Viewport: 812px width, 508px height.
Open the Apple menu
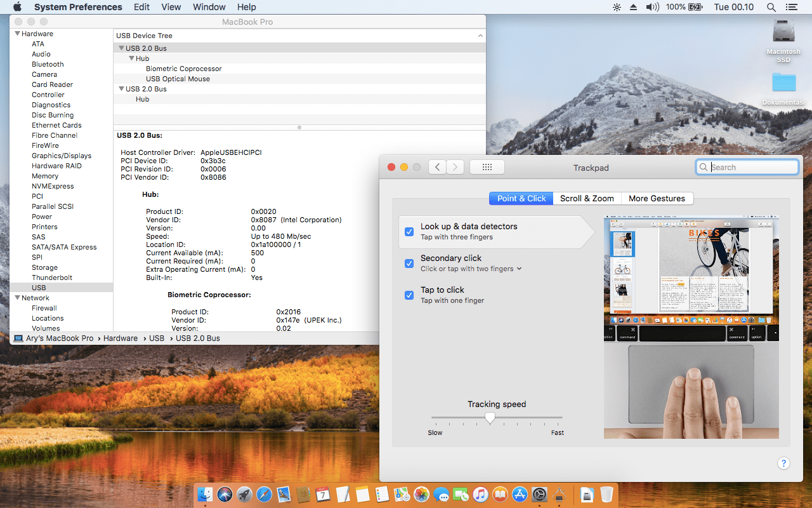17,7
